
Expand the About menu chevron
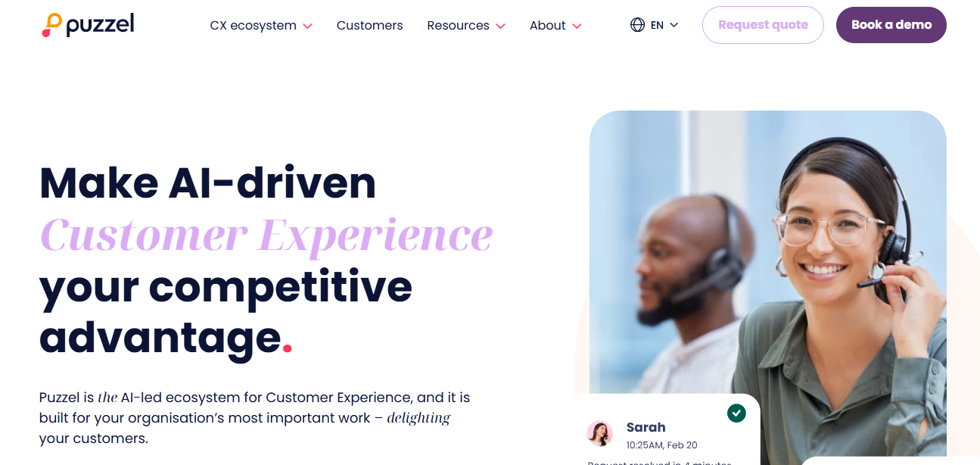pyautogui.click(x=577, y=26)
